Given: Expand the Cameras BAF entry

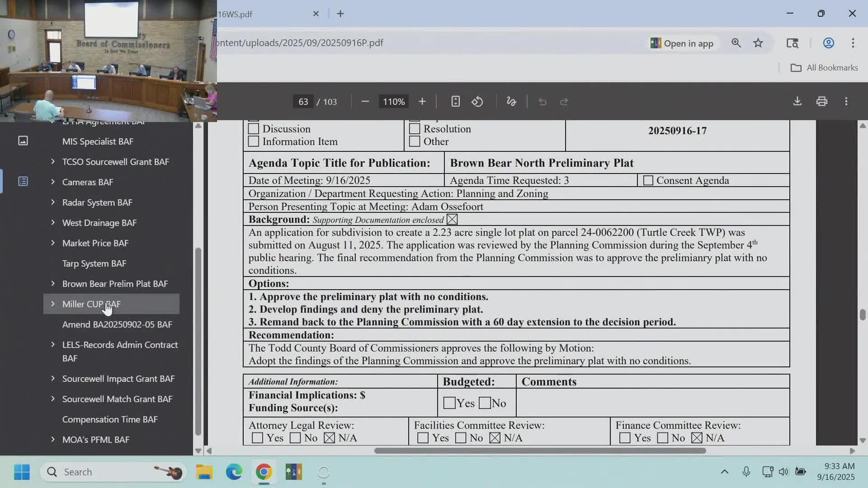Looking at the screenshot, I should click(x=52, y=182).
